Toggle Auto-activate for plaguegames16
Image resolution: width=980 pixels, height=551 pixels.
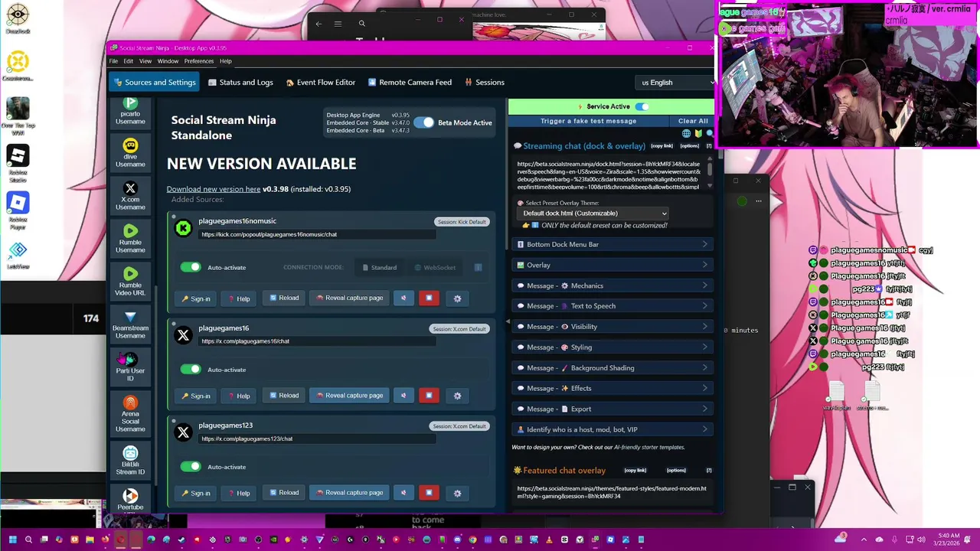(191, 369)
